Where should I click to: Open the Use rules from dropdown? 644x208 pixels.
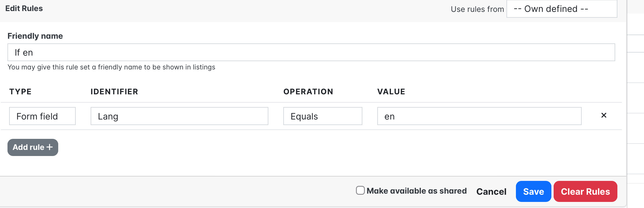[x=561, y=9]
